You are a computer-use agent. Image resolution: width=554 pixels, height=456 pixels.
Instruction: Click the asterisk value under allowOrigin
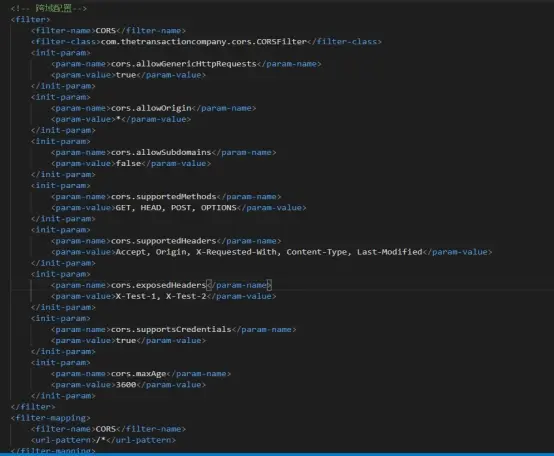[x=118, y=119]
